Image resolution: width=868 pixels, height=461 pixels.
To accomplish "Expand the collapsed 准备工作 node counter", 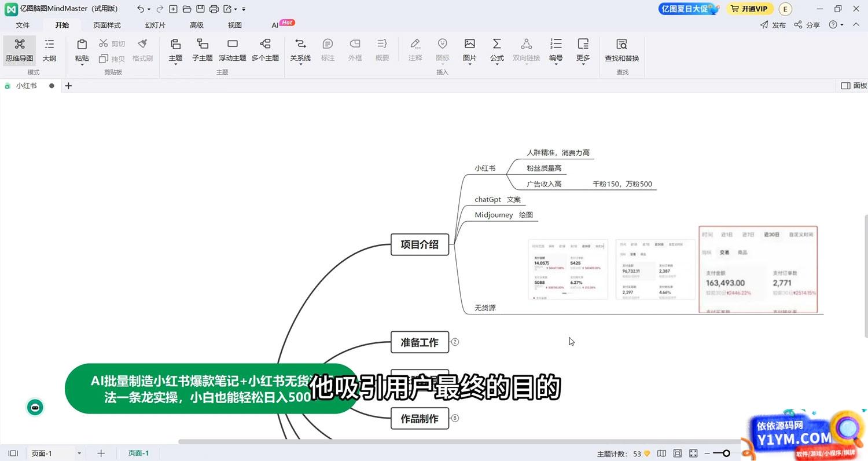I will point(455,342).
